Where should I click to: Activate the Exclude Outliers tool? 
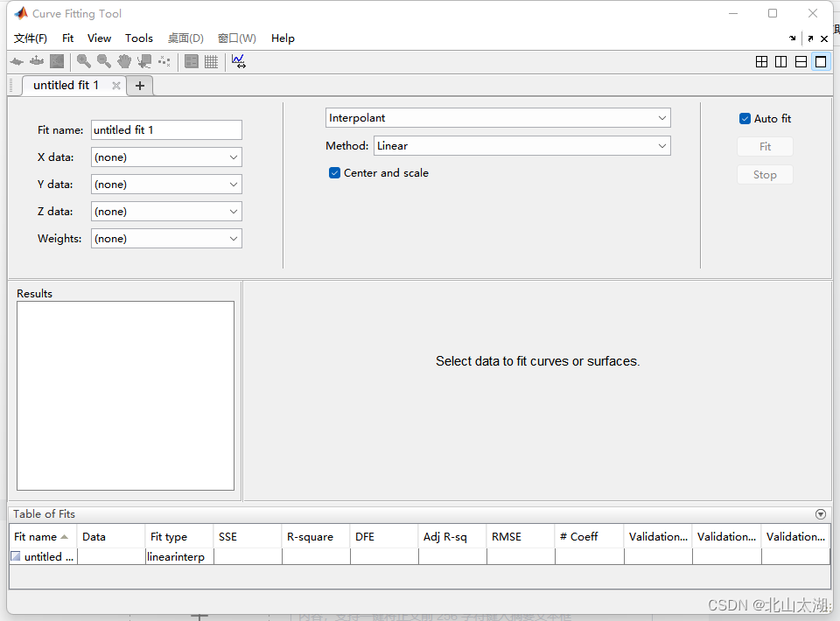164,61
